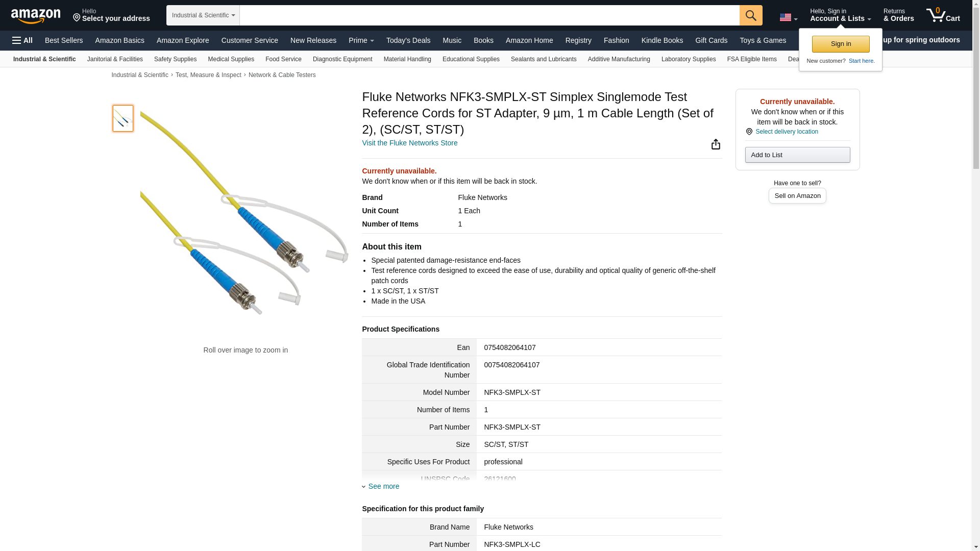Viewport: 980px width, 551px height.
Task: Click Add to List button
Action: click(x=797, y=155)
